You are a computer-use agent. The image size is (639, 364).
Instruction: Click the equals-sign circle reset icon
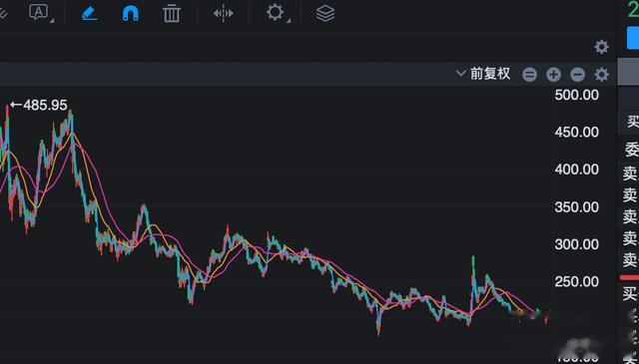(529, 75)
